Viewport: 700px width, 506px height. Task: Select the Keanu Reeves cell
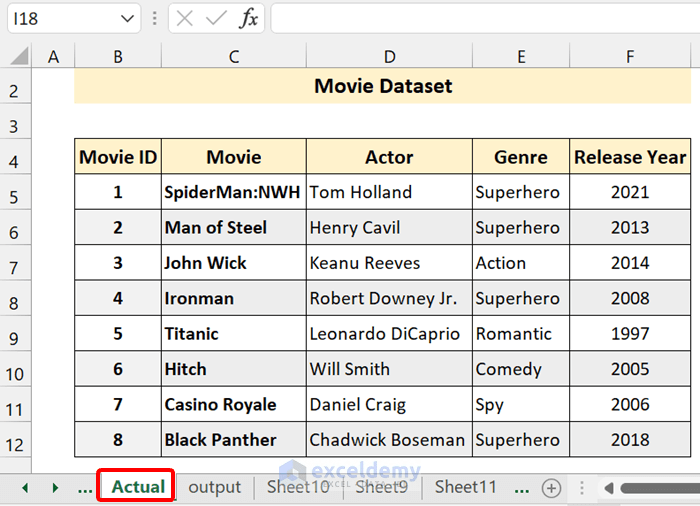pyautogui.click(x=389, y=263)
